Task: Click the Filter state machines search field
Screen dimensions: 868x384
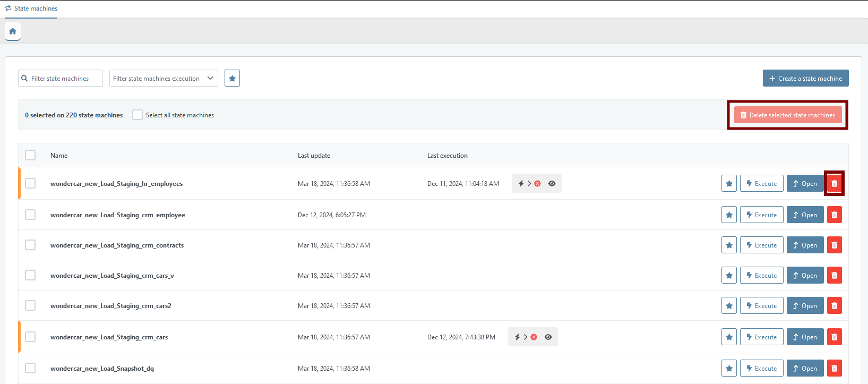Action: (65, 78)
